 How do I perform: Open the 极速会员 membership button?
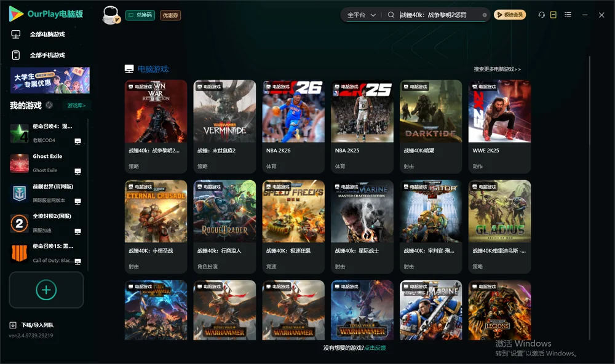509,15
